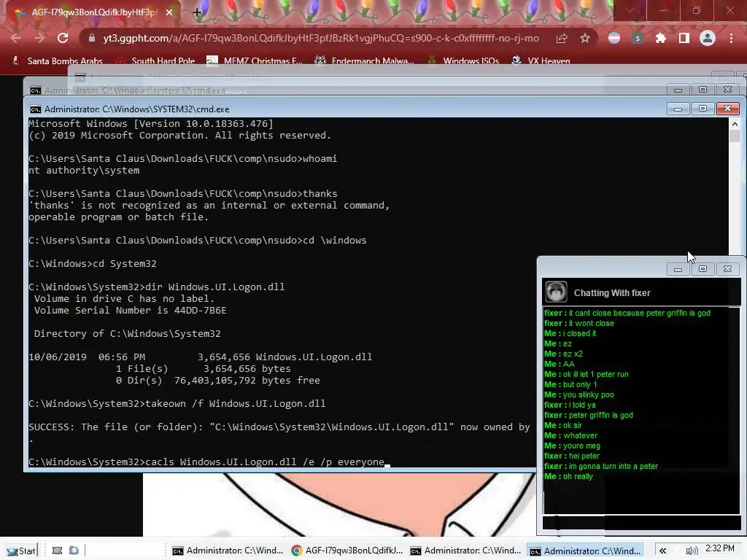Open the Extensions puzzle-piece menu

coord(661,38)
